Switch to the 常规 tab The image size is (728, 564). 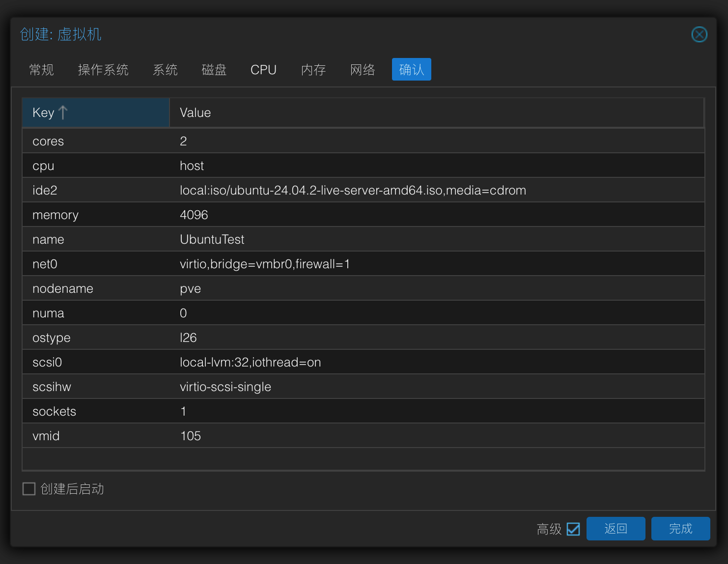point(42,70)
